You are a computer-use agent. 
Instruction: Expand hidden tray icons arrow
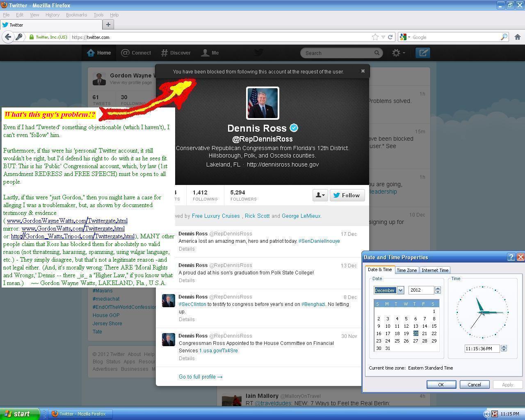coord(486,414)
